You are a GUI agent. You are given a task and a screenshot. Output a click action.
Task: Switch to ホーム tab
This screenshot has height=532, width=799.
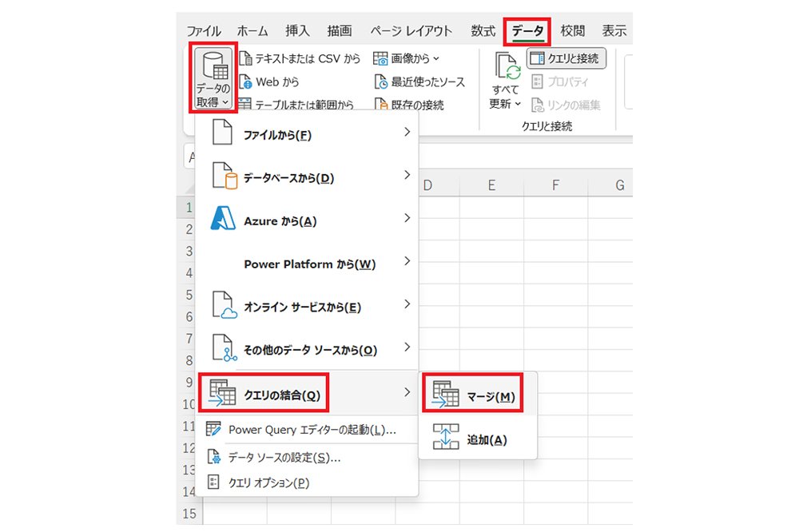[x=252, y=31]
